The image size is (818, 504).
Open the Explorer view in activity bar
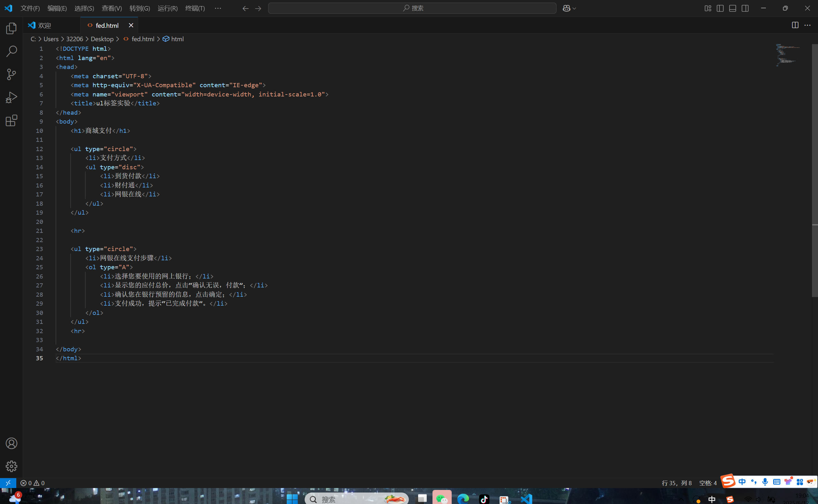[x=11, y=28]
